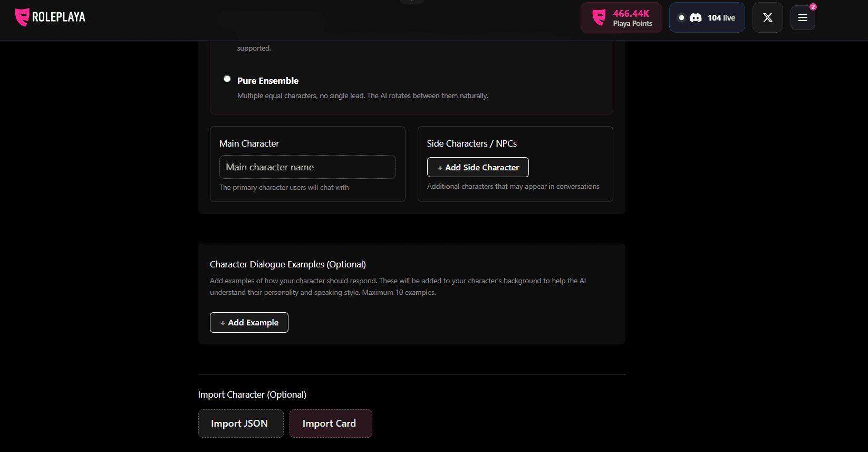
Task: Click 'The primary character users will chat with' text
Action: pos(284,187)
